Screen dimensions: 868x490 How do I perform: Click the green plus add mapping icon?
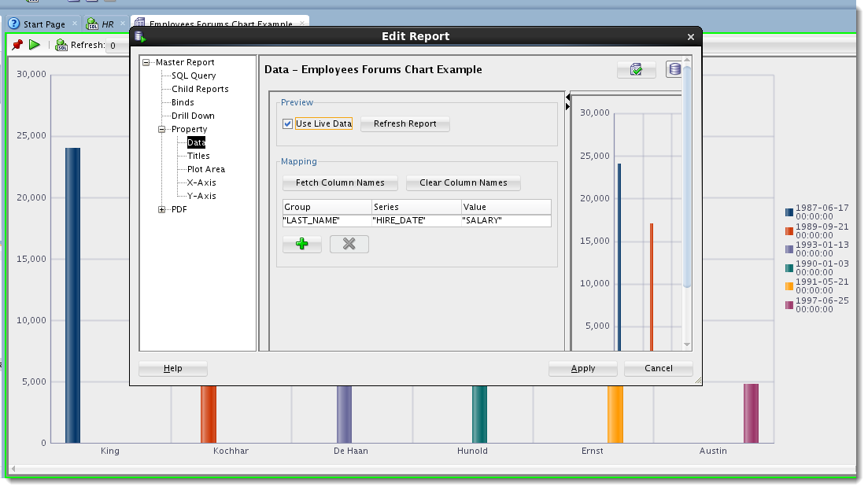[x=301, y=244]
